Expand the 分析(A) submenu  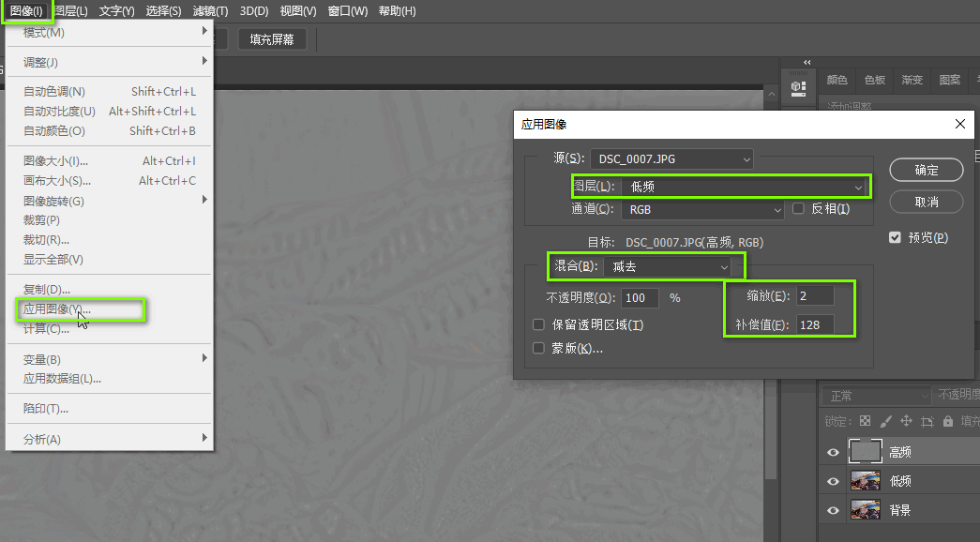click(110, 439)
